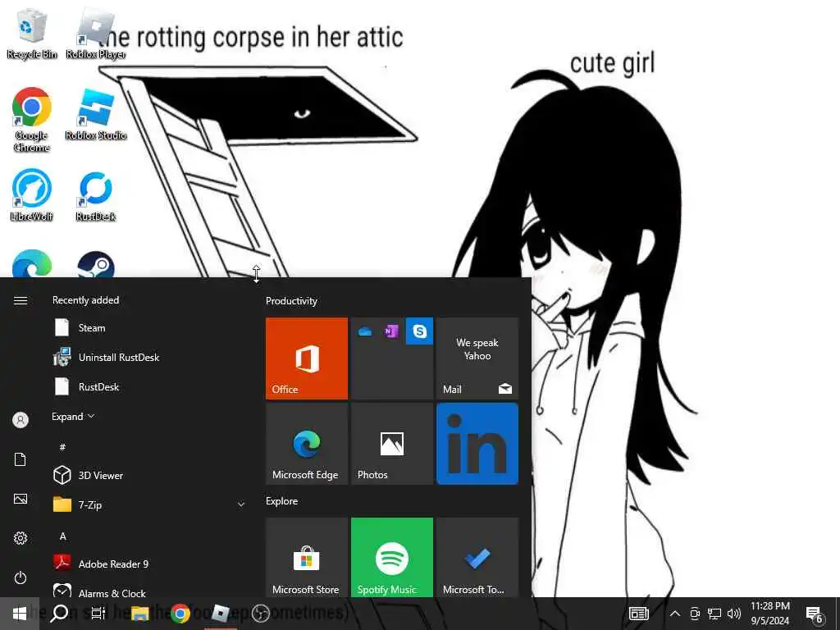Open RustDesk in Recently added list

tap(150, 386)
